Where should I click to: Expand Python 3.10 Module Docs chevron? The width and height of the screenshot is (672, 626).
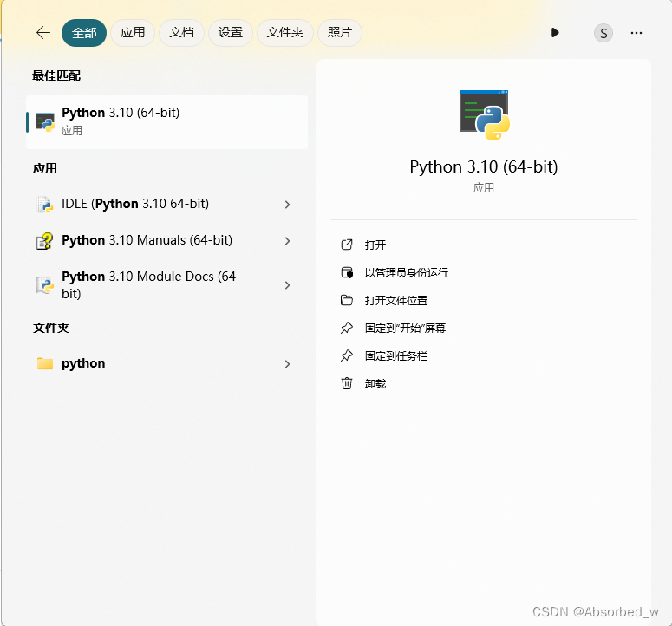pyautogui.click(x=287, y=285)
